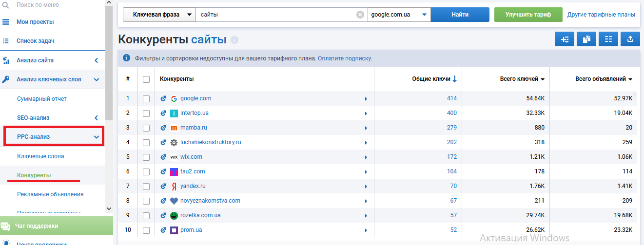644x245 pixels.
Task: Open external link icon for google.com
Action: (x=163, y=98)
